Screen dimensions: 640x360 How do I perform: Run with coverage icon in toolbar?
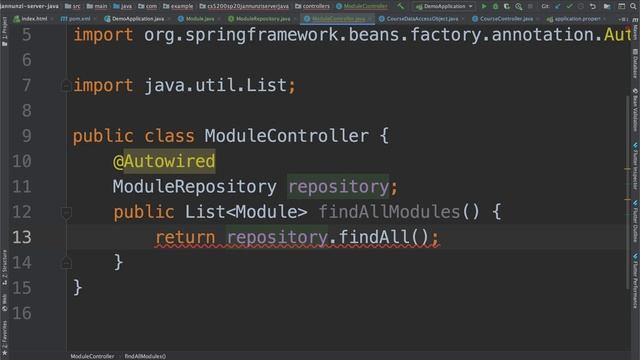coord(507,6)
